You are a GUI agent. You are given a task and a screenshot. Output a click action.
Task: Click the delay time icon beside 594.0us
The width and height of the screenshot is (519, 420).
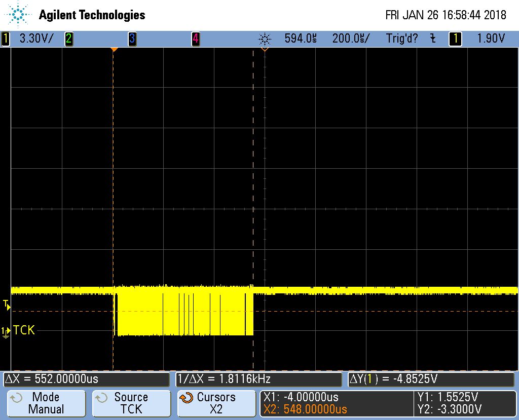pos(265,39)
